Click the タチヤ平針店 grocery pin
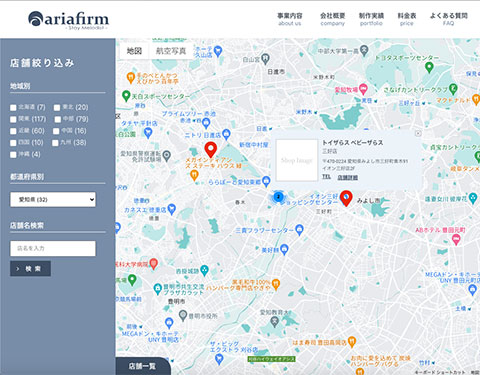 (148, 133)
